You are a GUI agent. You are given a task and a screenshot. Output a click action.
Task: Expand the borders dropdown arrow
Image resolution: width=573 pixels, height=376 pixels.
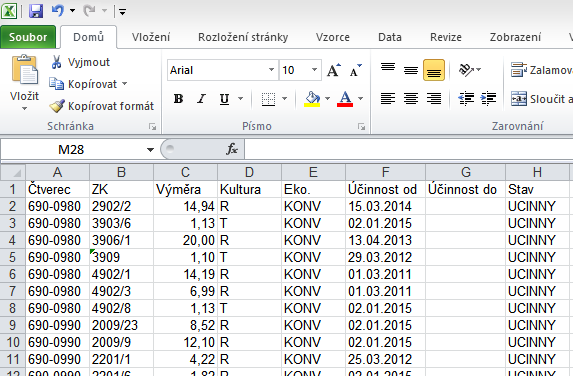tap(284, 99)
